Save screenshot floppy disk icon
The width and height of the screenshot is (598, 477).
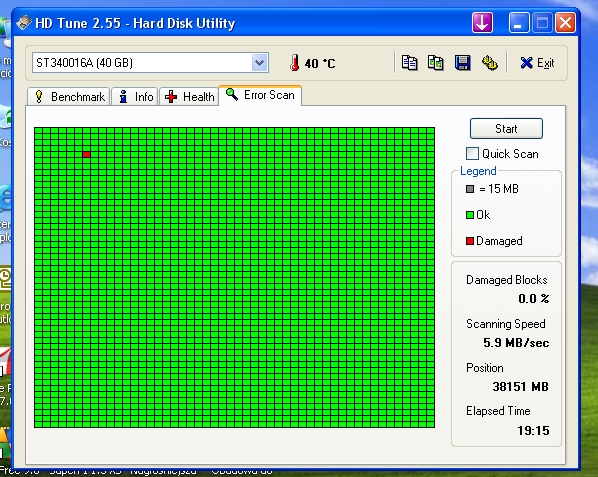click(462, 63)
